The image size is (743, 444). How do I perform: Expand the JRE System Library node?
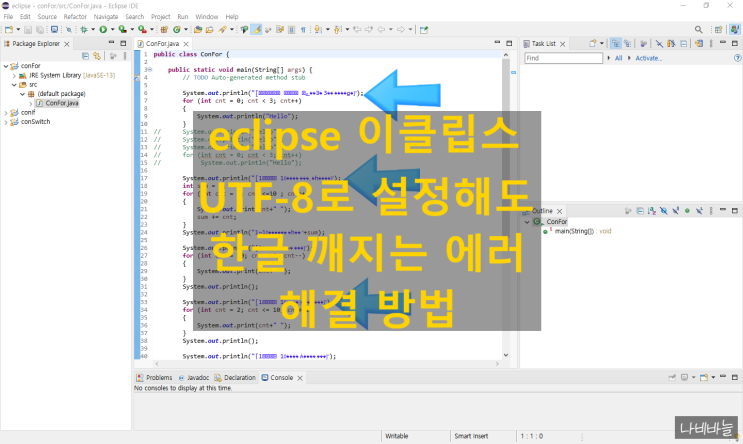pyautogui.click(x=14, y=75)
